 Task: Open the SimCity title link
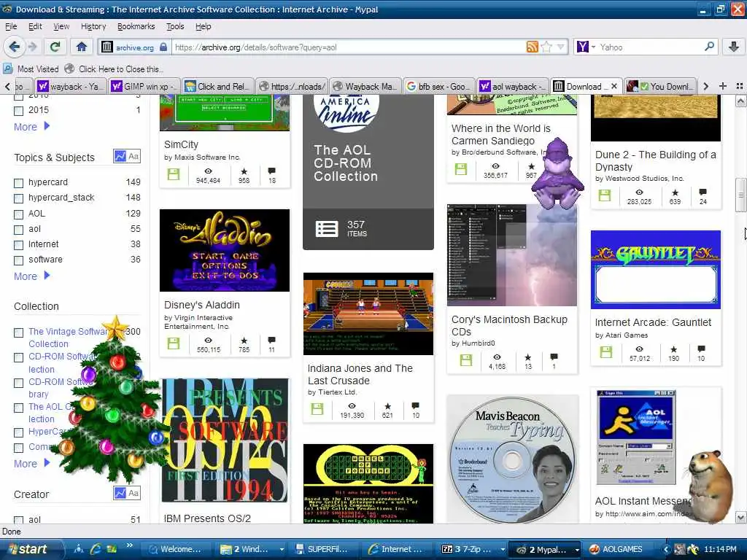click(x=181, y=144)
